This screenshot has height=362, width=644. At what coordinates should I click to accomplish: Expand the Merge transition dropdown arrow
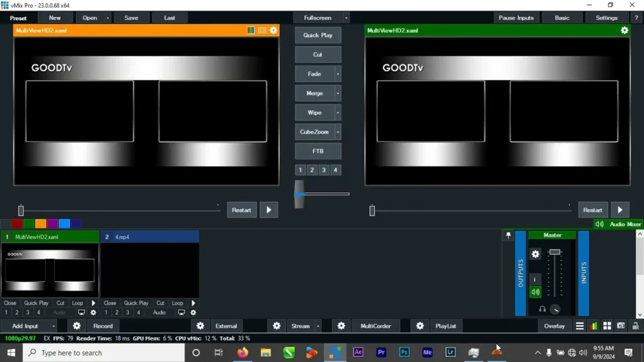[338, 93]
